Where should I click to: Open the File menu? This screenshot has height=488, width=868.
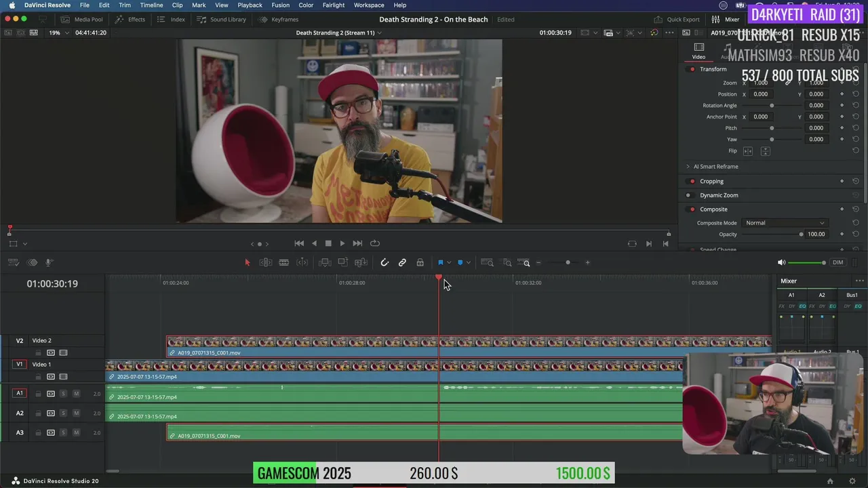pos(84,5)
